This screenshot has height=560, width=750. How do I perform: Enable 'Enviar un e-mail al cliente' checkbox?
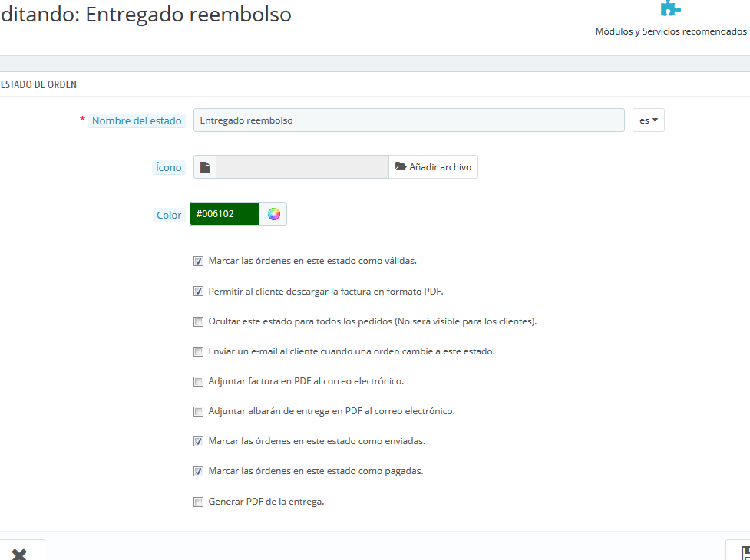coord(198,351)
